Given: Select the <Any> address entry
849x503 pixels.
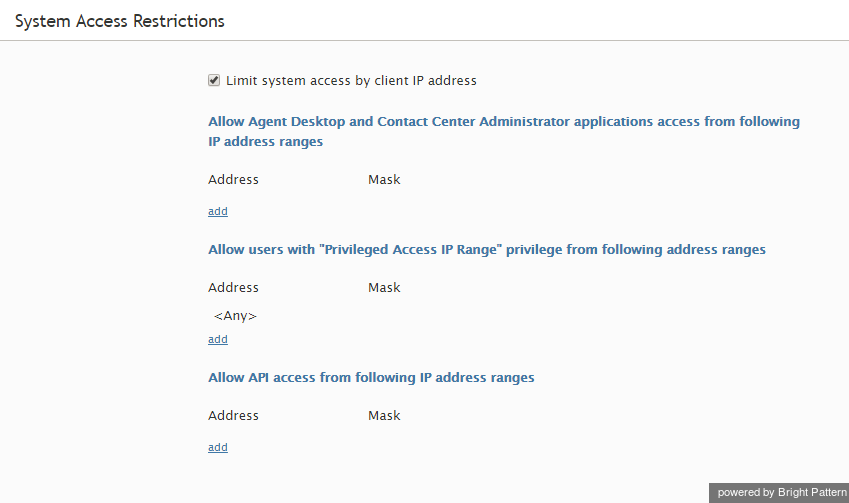Looking at the screenshot, I should pyautogui.click(x=235, y=316).
